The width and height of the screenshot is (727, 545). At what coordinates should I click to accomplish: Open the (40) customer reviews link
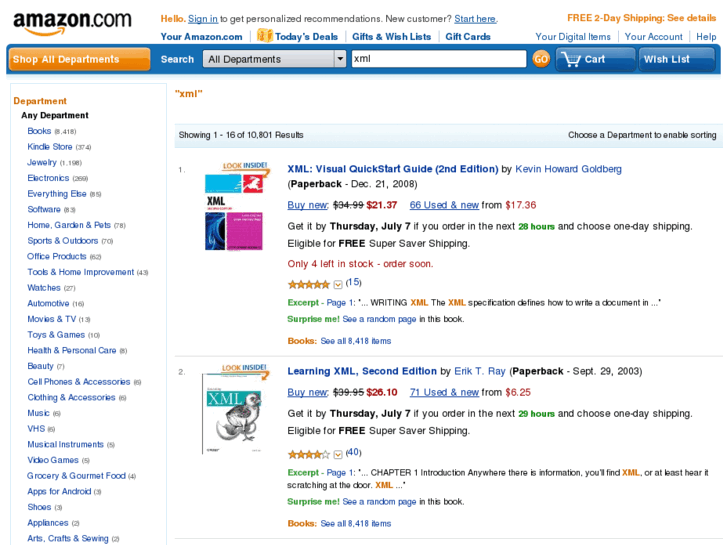click(353, 452)
